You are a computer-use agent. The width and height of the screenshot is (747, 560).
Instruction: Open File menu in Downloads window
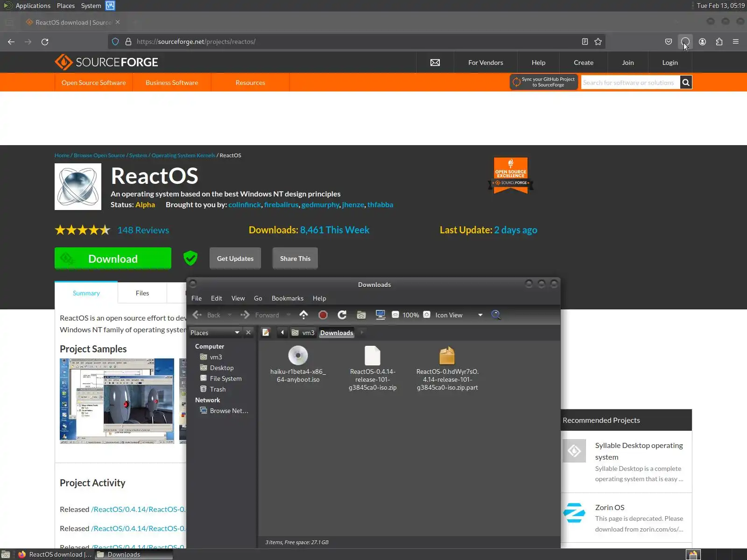pyautogui.click(x=197, y=298)
